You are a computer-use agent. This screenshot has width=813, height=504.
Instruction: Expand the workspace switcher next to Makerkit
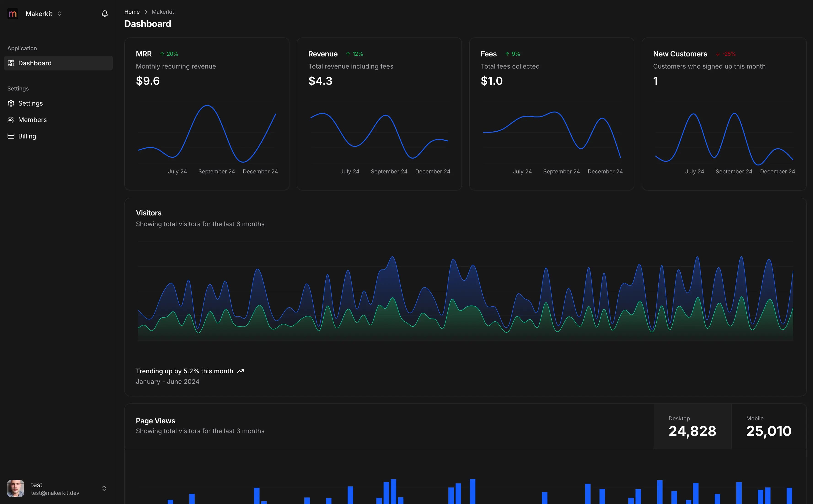tap(59, 14)
